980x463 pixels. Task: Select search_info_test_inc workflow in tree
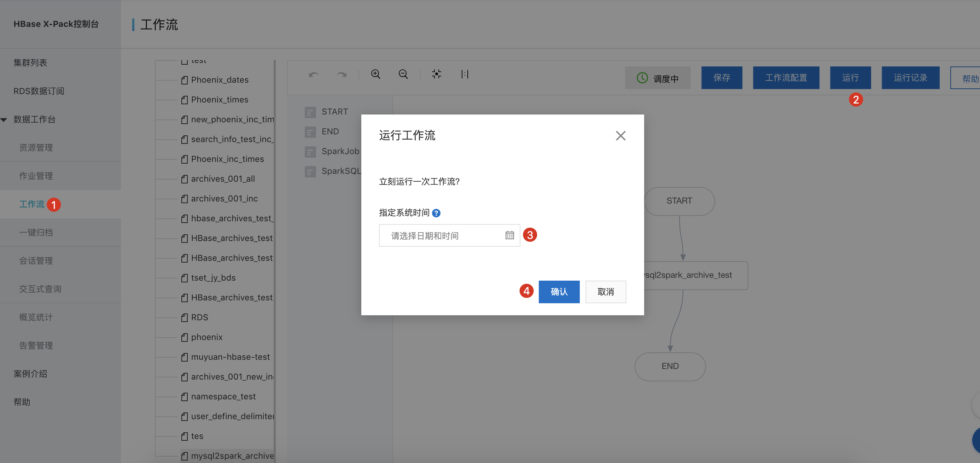pyautogui.click(x=232, y=139)
